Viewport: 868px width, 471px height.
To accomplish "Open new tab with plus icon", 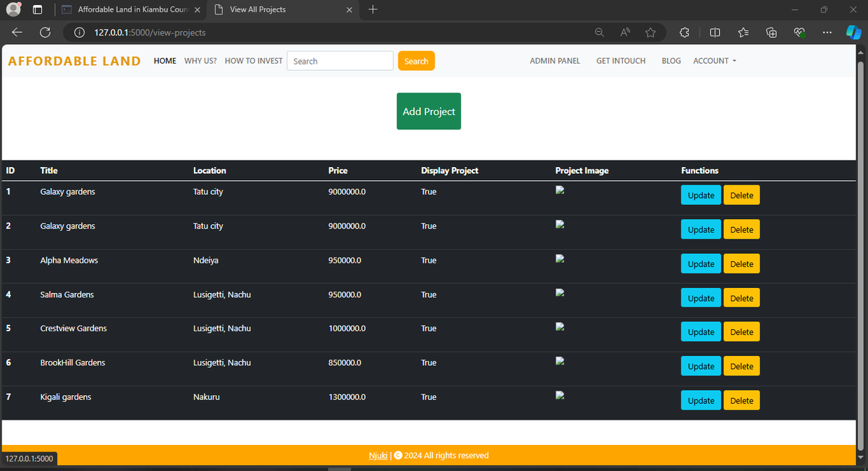I will tap(373, 9).
